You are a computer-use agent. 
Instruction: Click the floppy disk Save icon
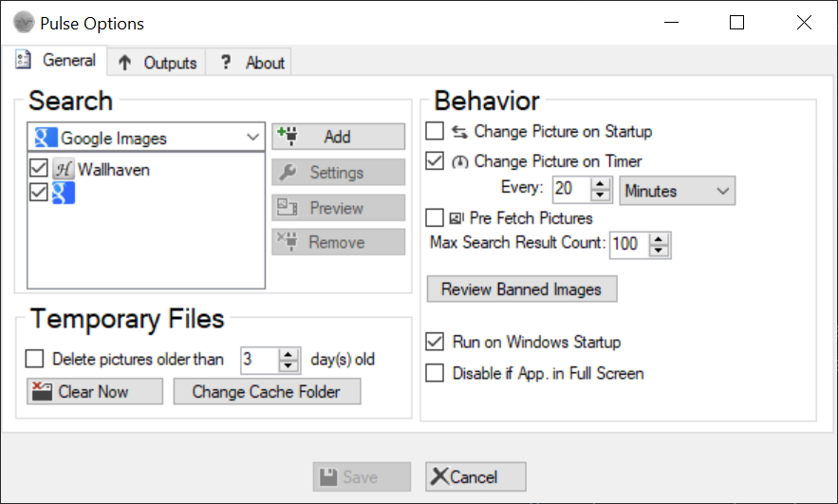tap(328, 476)
